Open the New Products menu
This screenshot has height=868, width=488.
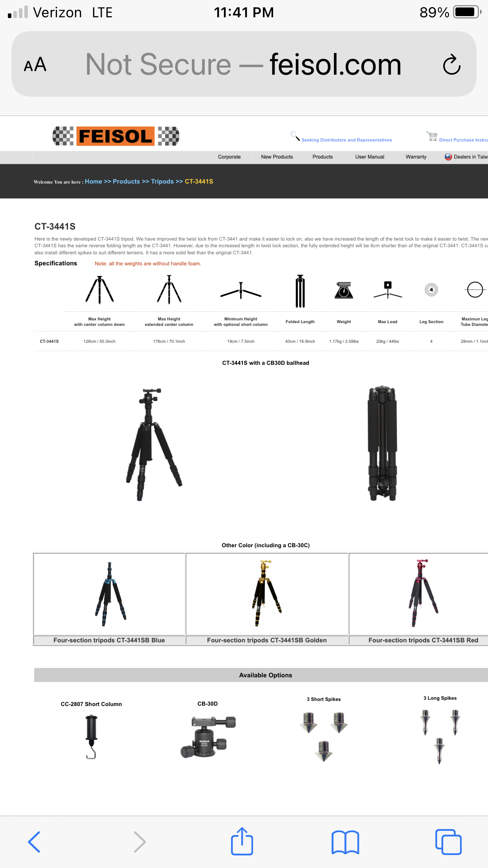(277, 157)
